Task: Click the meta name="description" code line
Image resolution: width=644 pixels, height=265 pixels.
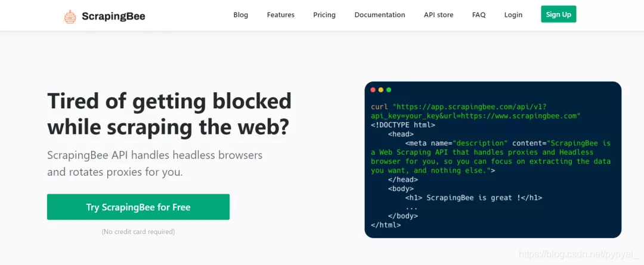Action: coord(508,143)
